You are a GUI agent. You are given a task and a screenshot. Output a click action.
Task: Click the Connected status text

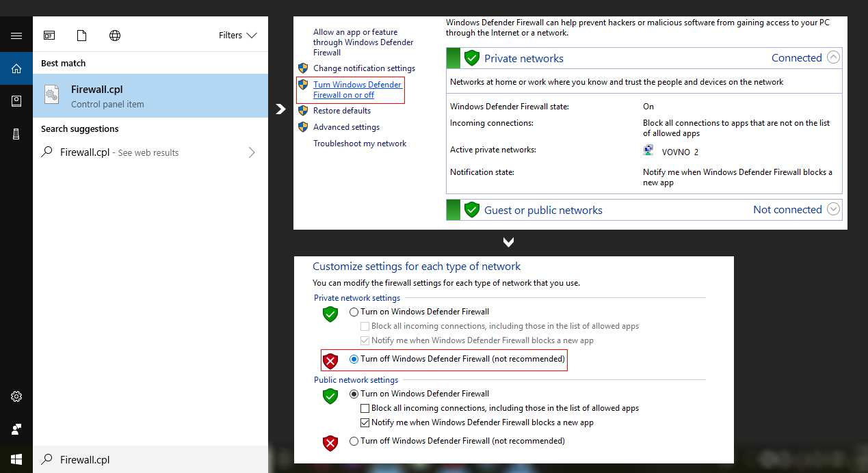click(797, 58)
